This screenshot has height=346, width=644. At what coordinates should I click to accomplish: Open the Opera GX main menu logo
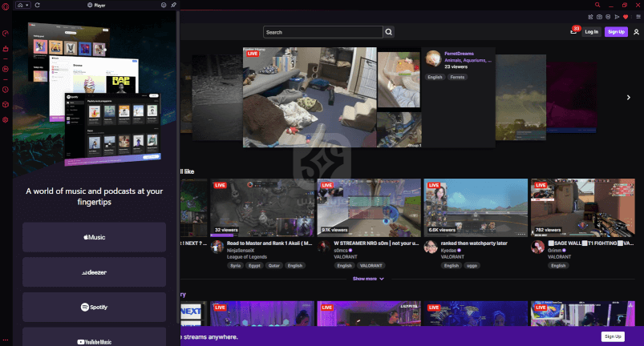[x=6, y=6]
